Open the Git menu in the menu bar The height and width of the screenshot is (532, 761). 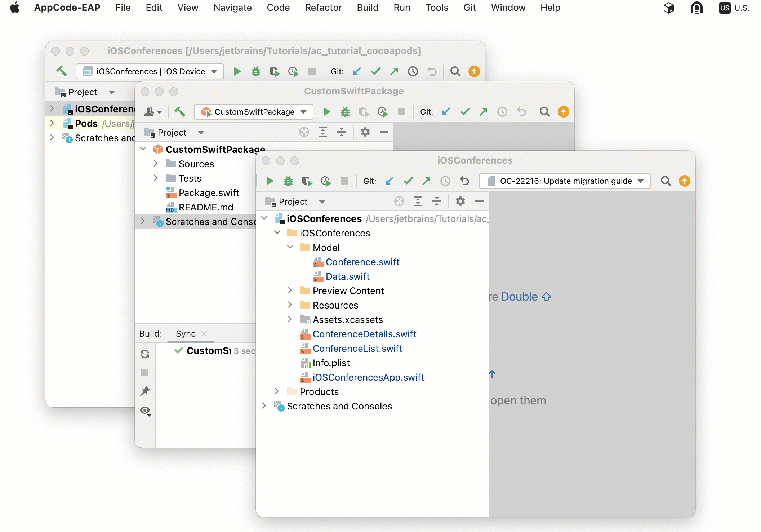click(x=469, y=8)
